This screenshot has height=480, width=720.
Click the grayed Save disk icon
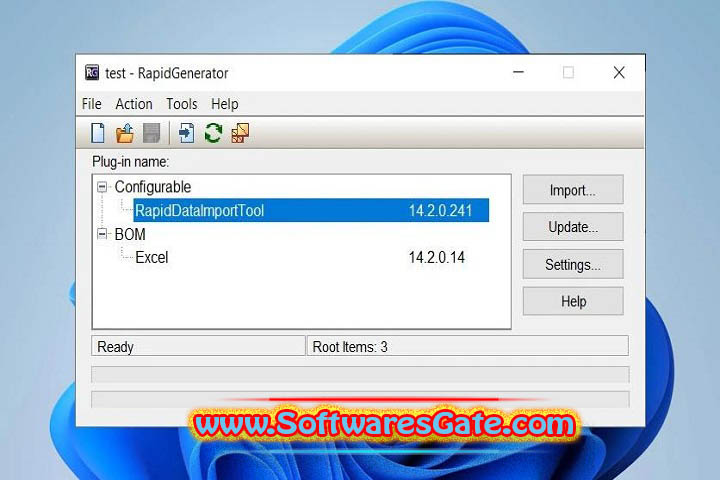(x=152, y=133)
